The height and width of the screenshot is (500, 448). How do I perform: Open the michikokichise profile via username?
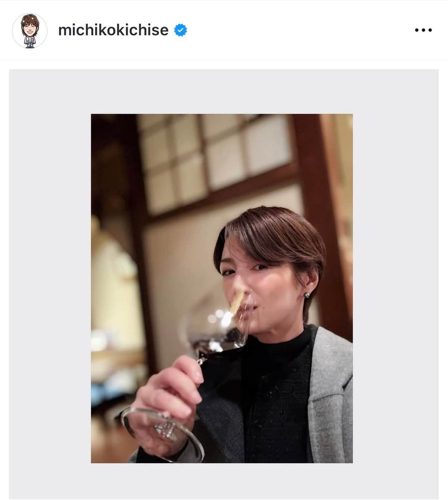coord(113,30)
